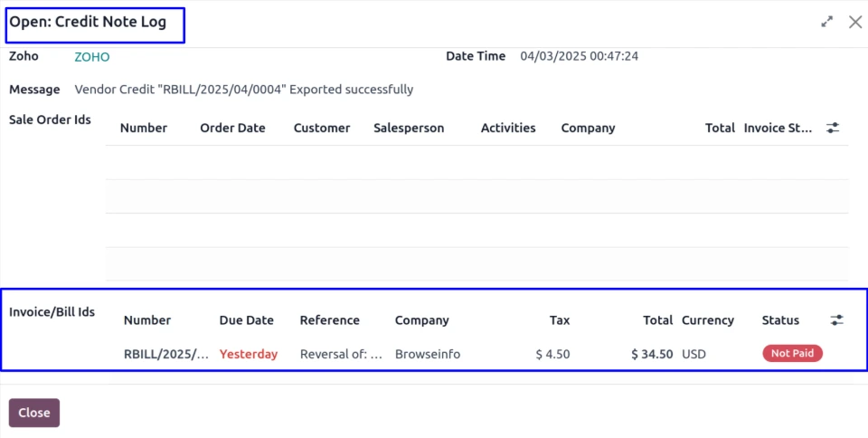Click the Yesterday due date cell

tap(248, 354)
